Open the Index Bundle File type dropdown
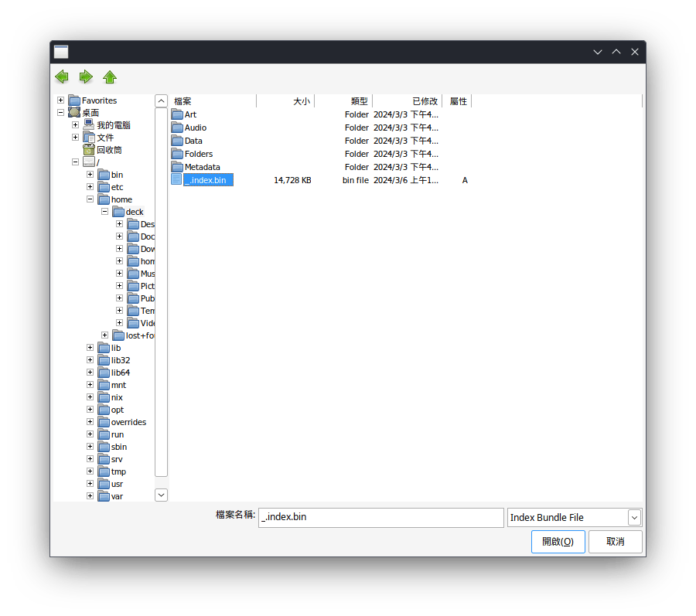 634,518
